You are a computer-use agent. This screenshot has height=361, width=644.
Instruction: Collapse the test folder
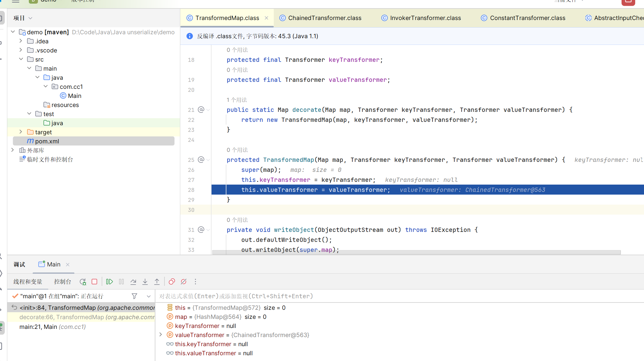pyautogui.click(x=29, y=114)
